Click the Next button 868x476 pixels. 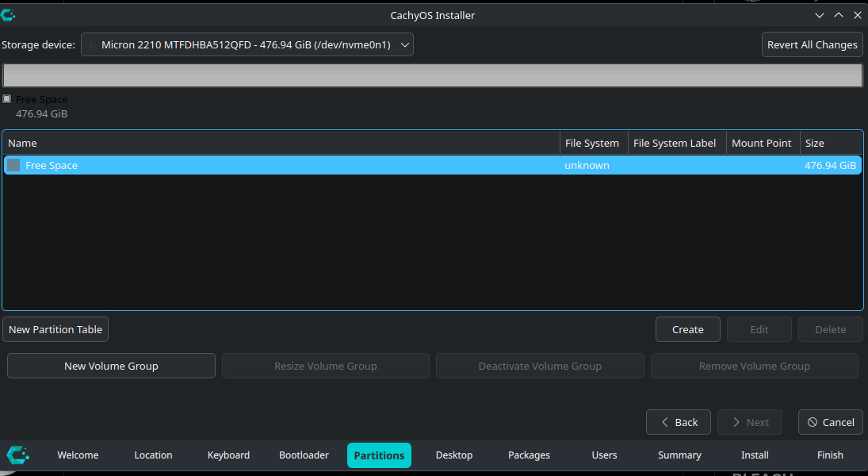[750, 422]
